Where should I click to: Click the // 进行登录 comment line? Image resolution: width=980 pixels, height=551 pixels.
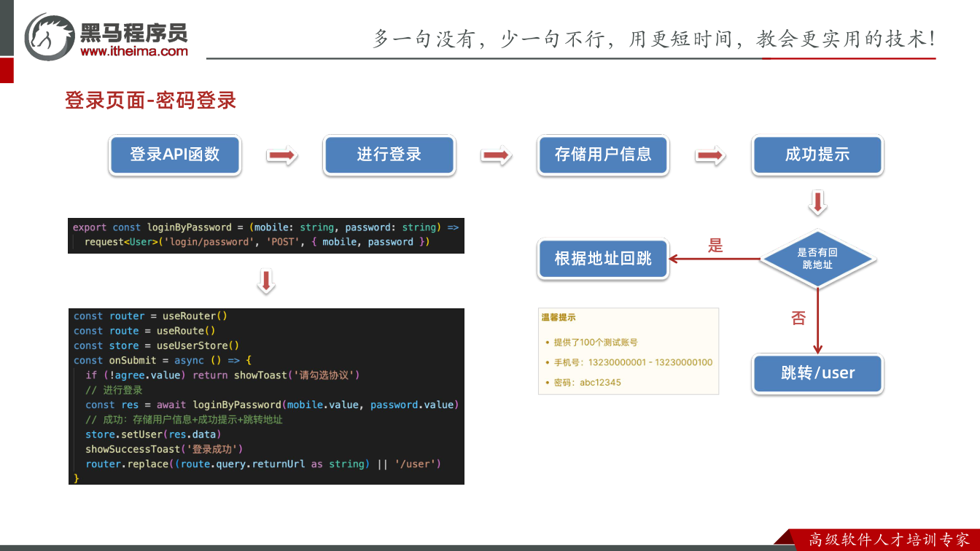pos(114,390)
